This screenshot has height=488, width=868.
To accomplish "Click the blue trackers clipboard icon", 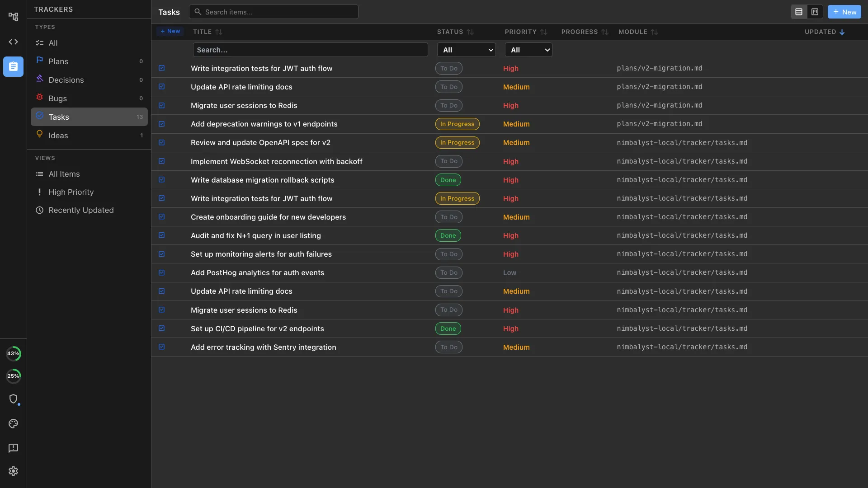I will [13, 66].
